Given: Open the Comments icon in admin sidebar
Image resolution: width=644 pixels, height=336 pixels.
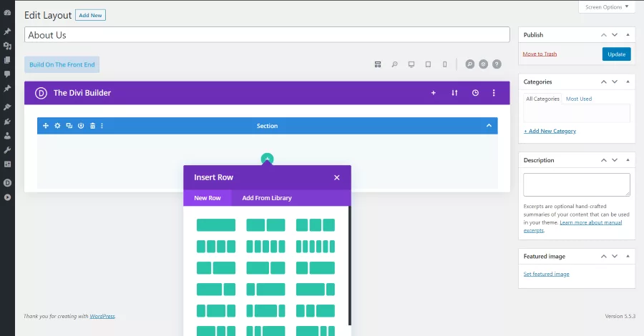Looking at the screenshot, I should [7, 74].
